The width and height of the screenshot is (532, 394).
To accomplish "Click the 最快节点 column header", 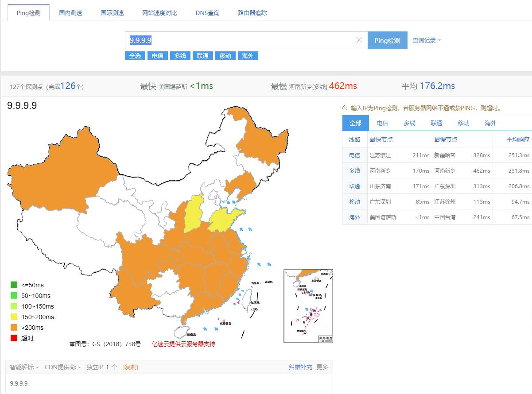I will 381,139.
